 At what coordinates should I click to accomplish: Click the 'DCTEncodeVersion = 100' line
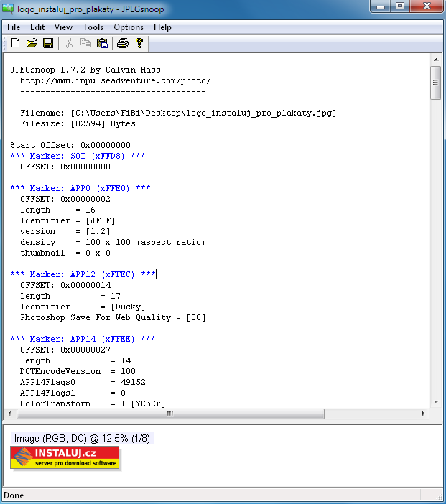point(78,372)
